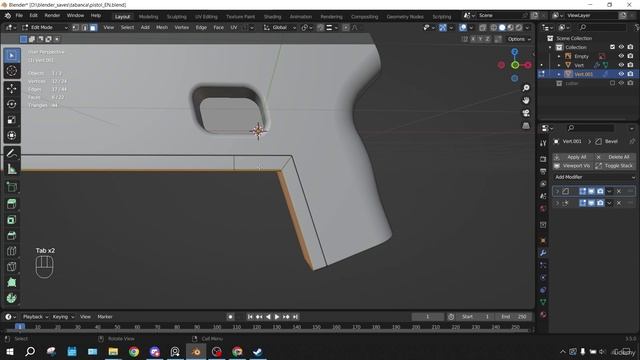
Task: Expand the Bevel modifier panel
Action: (557, 191)
